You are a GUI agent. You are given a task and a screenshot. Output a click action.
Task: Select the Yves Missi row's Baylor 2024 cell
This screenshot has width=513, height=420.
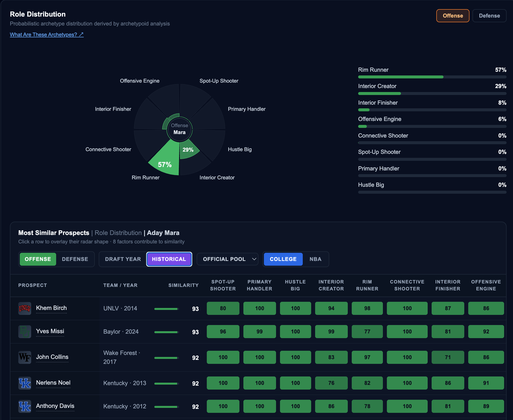point(121,331)
